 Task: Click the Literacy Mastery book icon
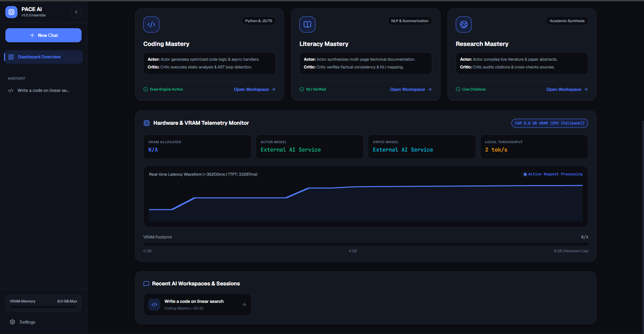click(307, 24)
